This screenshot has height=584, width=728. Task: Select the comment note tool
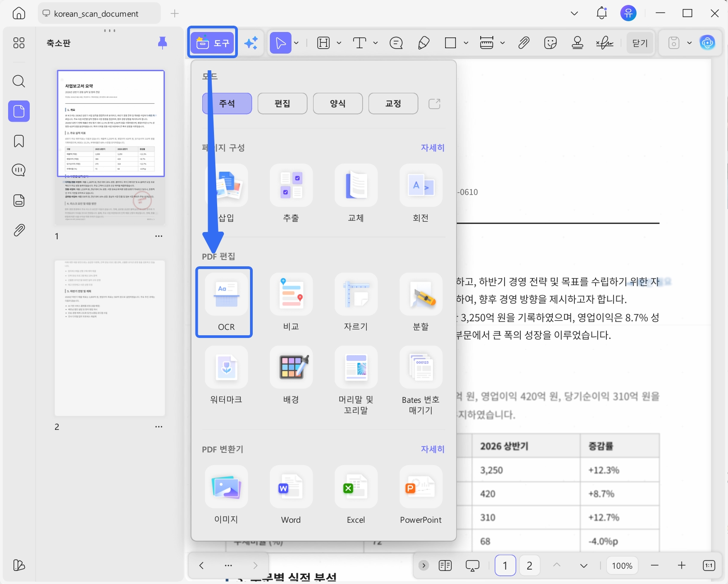click(396, 43)
